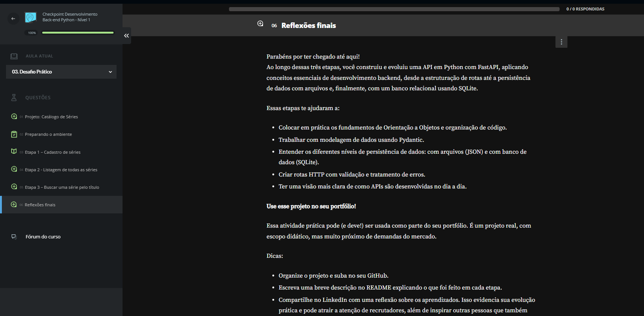Click clipboard icon beside Preparando o ambiente
Image resolution: width=644 pixels, height=316 pixels.
(14, 134)
